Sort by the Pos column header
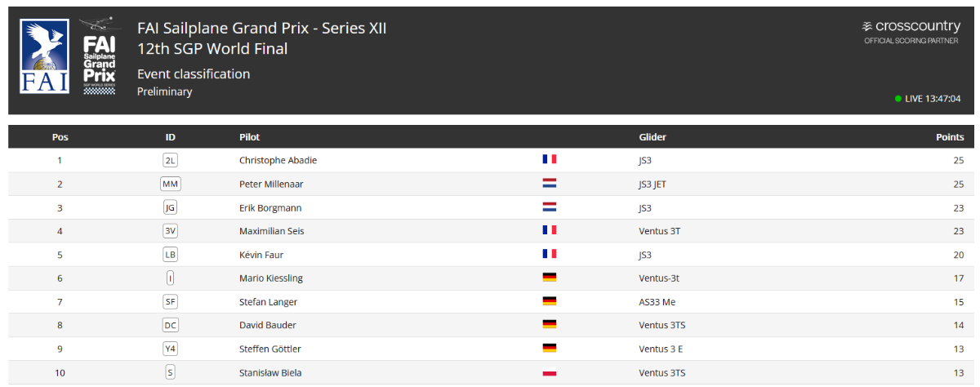Viewport: 980px width, 387px height. [60, 137]
